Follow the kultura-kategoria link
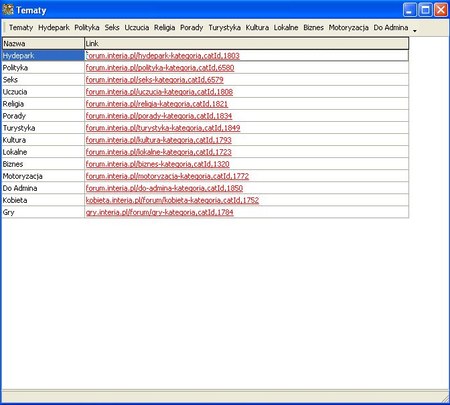The height and width of the screenshot is (405, 450). (159, 140)
